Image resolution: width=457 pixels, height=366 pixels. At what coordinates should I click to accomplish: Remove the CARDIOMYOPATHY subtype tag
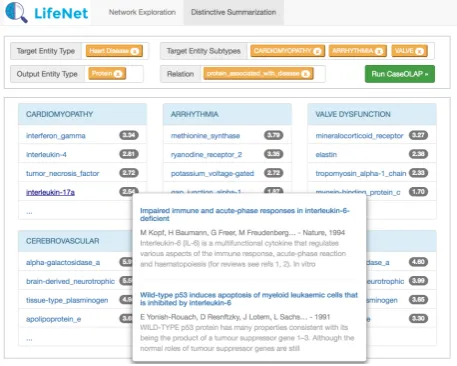coord(317,51)
